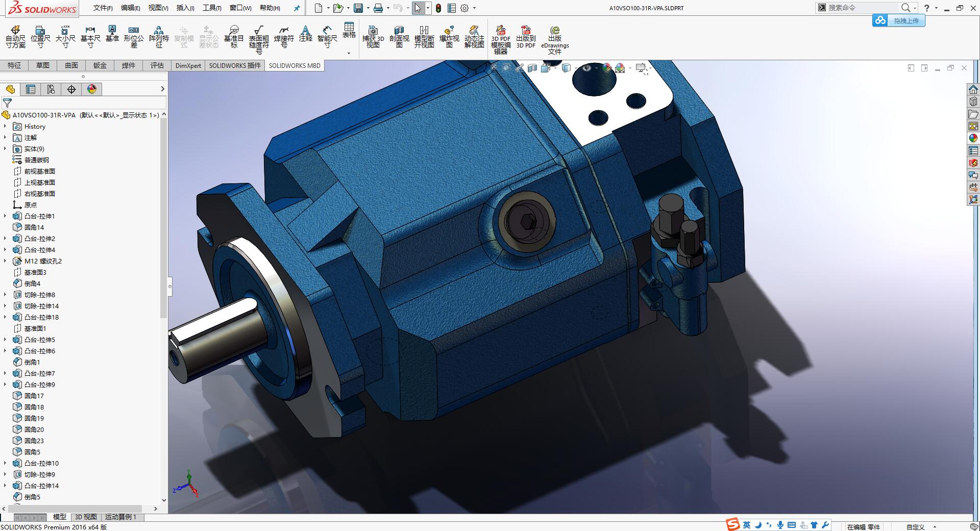Open the Display Style dropdown arrow
980x531 pixels.
coord(575,67)
